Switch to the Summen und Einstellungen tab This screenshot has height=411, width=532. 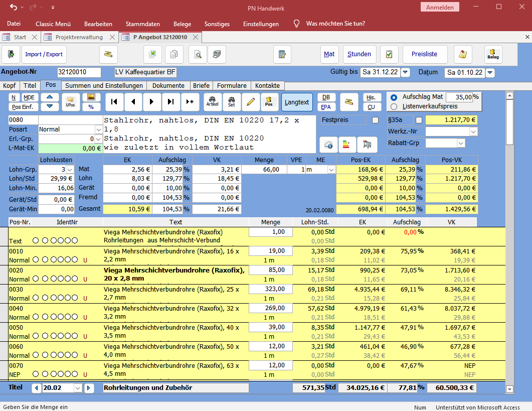coord(104,86)
